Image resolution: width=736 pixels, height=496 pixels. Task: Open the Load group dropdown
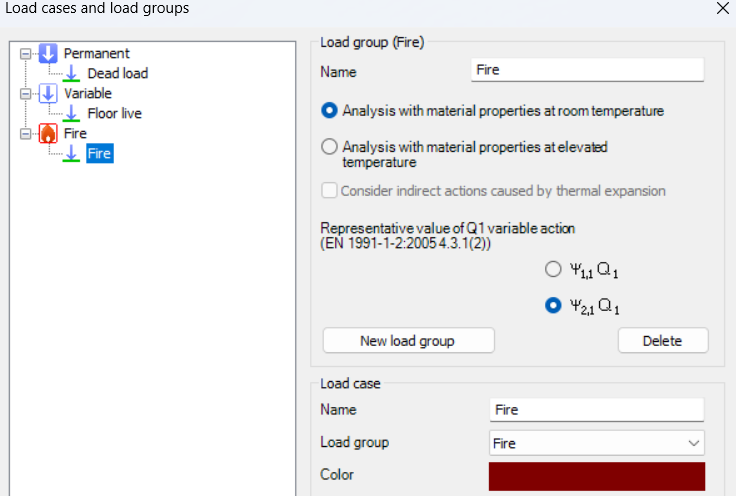[597, 443]
